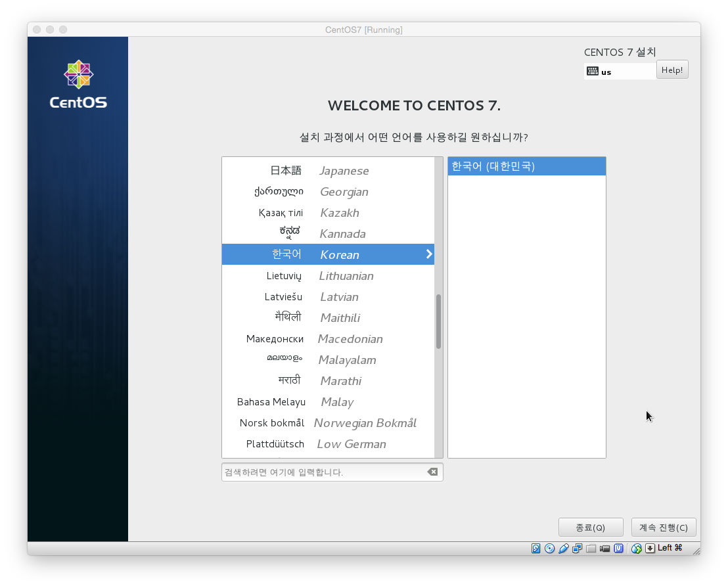This screenshot has height=588, width=728.
Task: Click the hard disk activity icon in status bar
Action: click(535, 548)
